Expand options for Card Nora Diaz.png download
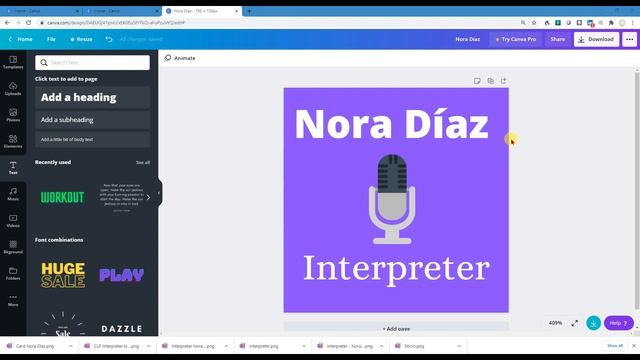 tap(71, 346)
